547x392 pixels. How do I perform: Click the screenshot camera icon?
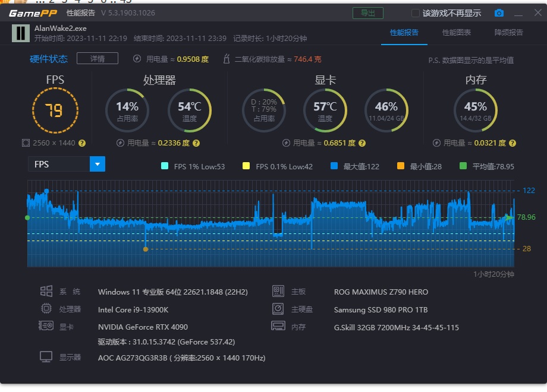499,13
